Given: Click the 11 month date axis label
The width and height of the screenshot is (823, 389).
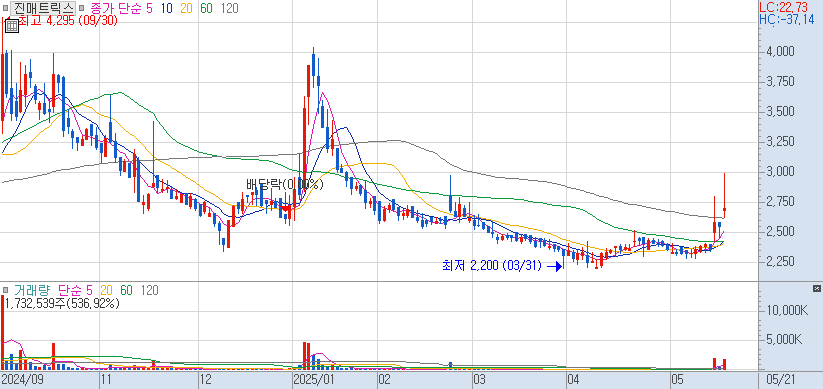Looking at the screenshot, I should click(106, 379).
